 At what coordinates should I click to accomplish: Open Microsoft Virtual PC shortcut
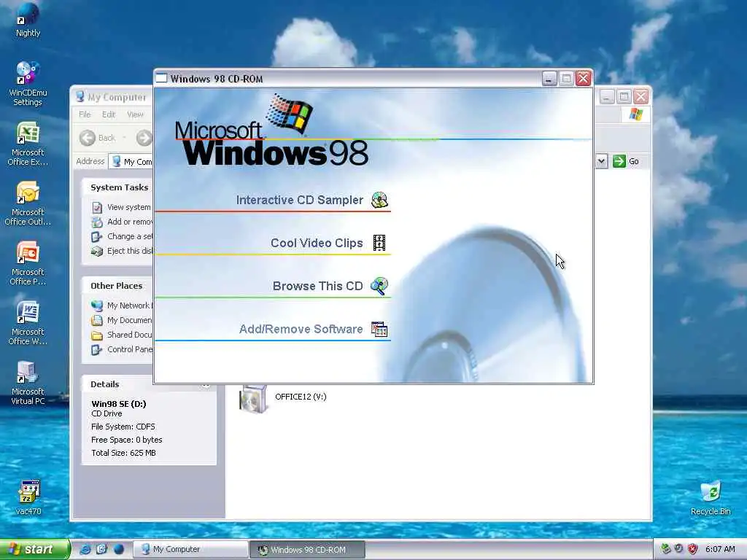pyautogui.click(x=28, y=383)
